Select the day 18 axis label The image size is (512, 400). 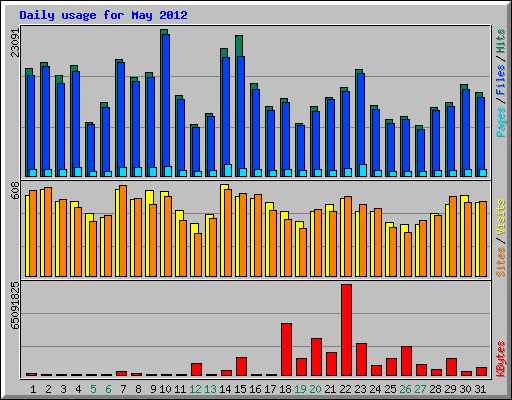click(x=285, y=389)
